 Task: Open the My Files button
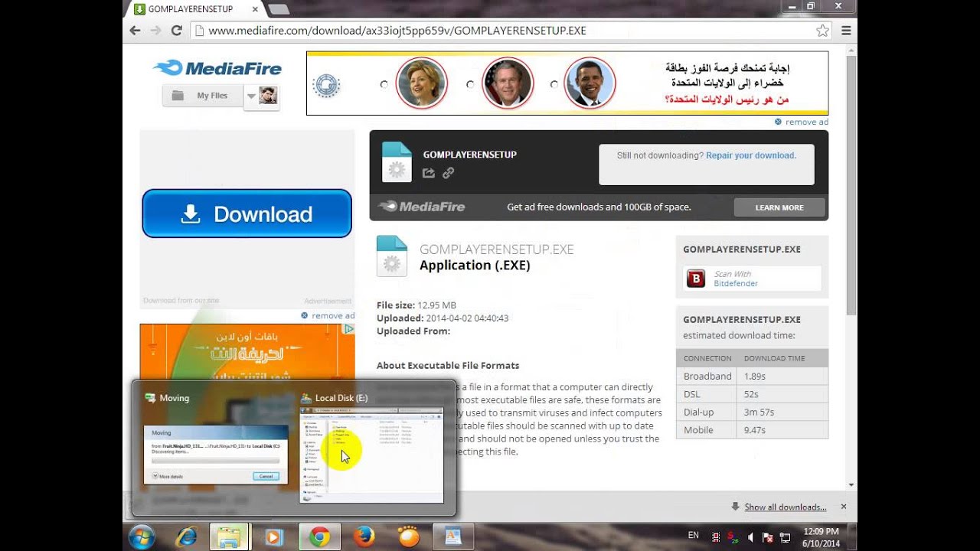(x=202, y=96)
